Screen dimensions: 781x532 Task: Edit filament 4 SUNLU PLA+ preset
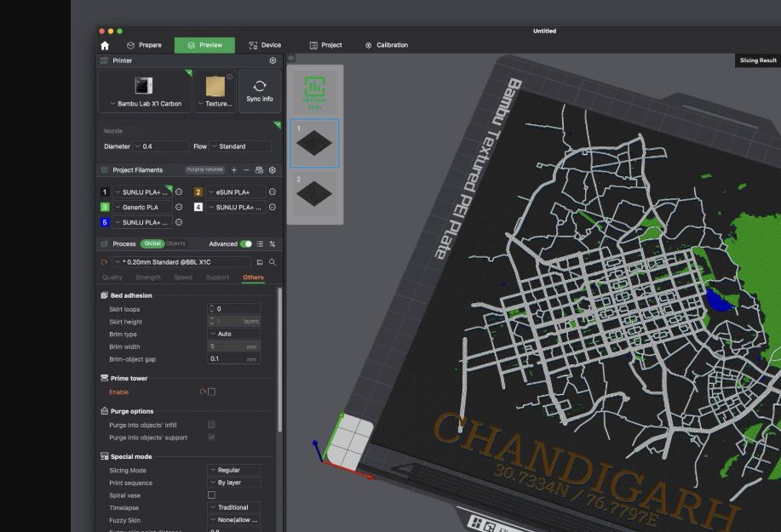272,208
